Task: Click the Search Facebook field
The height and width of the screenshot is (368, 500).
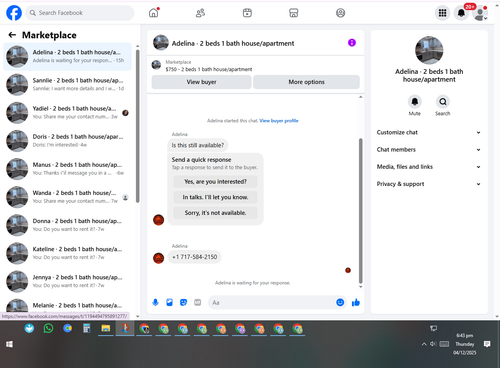Action: click(x=80, y=13)
